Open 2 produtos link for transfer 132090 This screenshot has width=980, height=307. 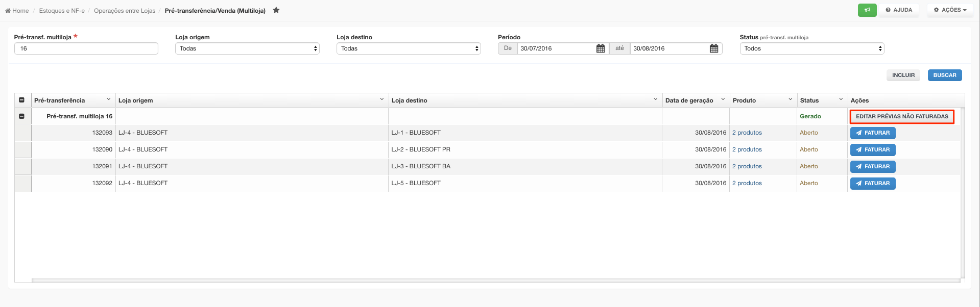747,149
